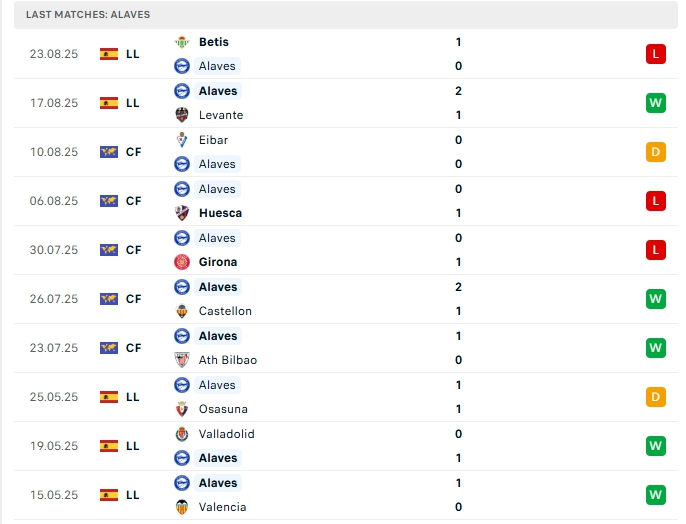
Task: Click the green W badge for Levante match
Action: 656,103
